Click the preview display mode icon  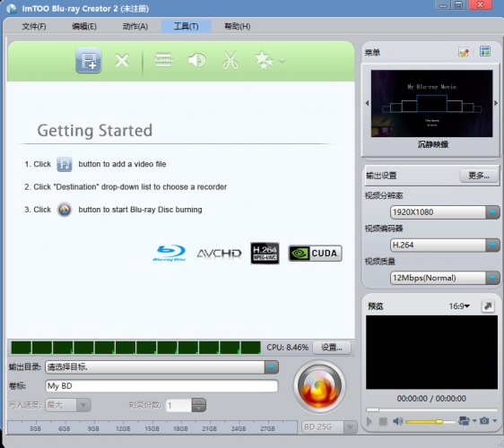pos(464,421)
